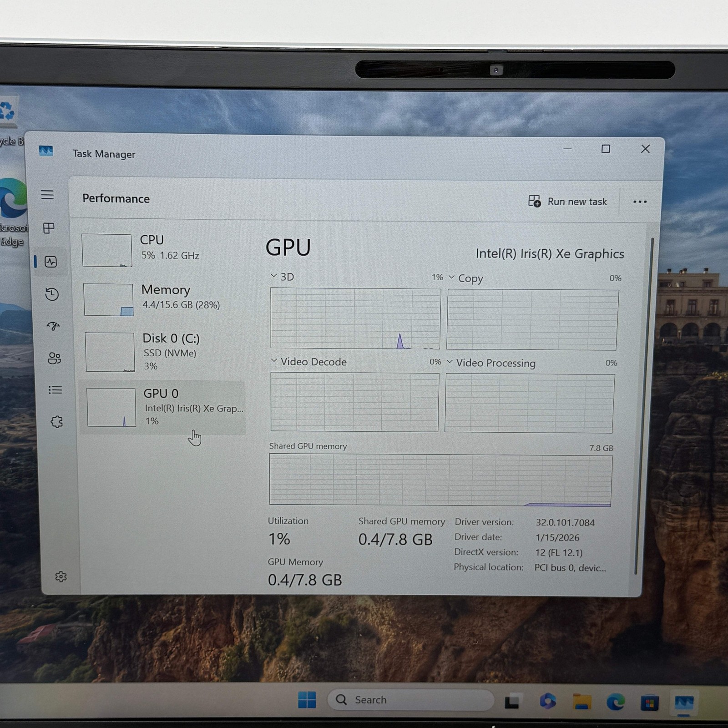The width and height of the screenshot is (728, 728).
Task: Open Task View icon on taskbar
Action: click(x=513, y=702)
